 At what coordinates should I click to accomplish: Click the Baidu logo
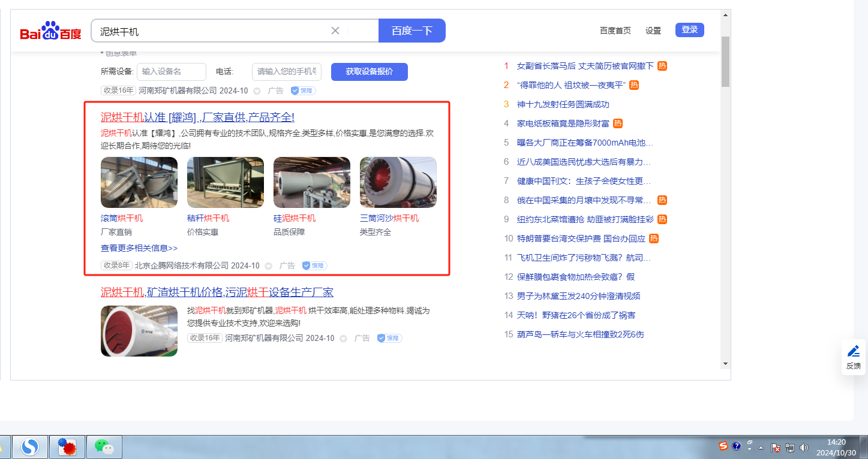[x=50, y=31]
